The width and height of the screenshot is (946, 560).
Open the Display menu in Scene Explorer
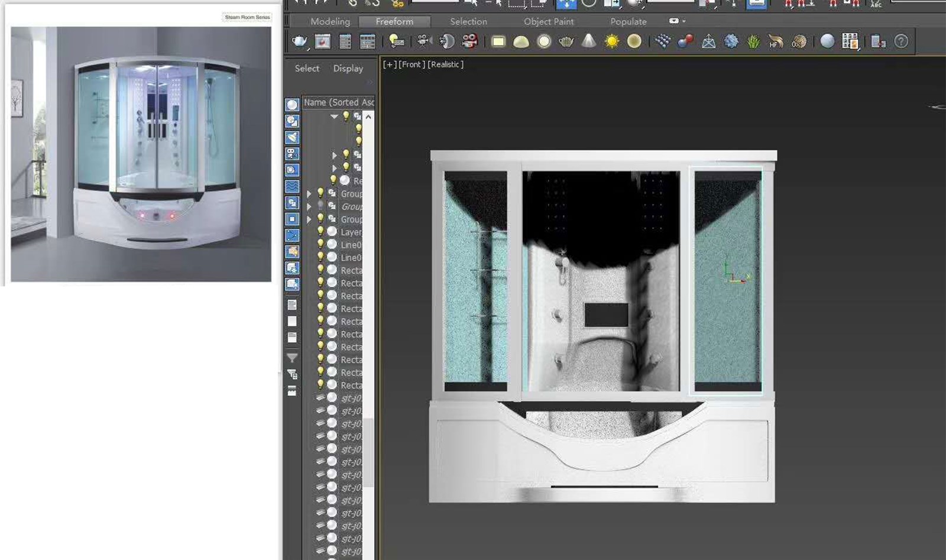click(x=348, y=69)
